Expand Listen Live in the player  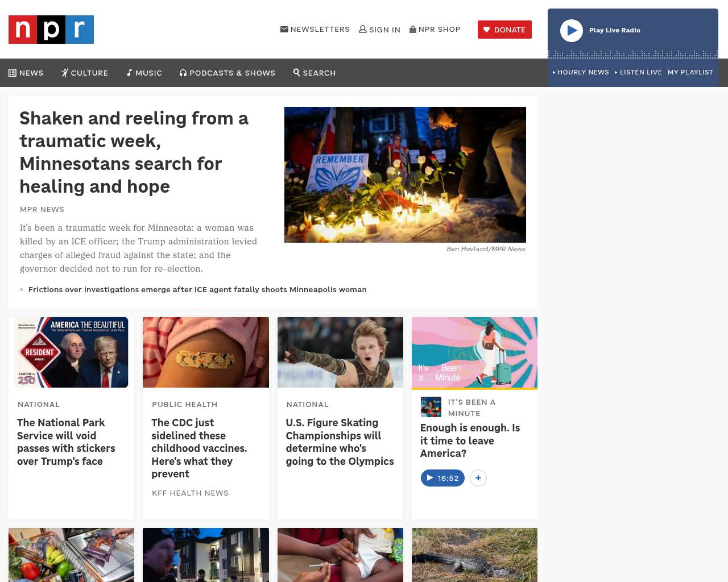pyautogui.click(x=638, y=72)
